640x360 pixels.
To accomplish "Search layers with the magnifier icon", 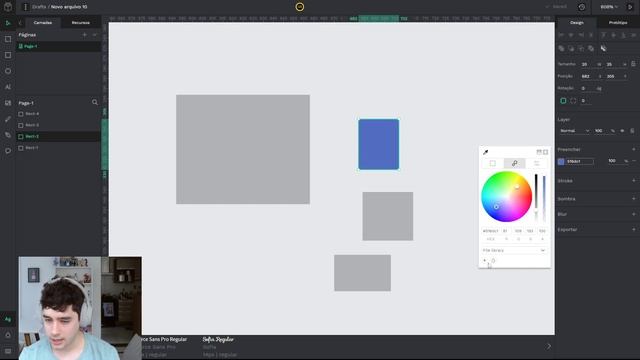I will point(95,102).
